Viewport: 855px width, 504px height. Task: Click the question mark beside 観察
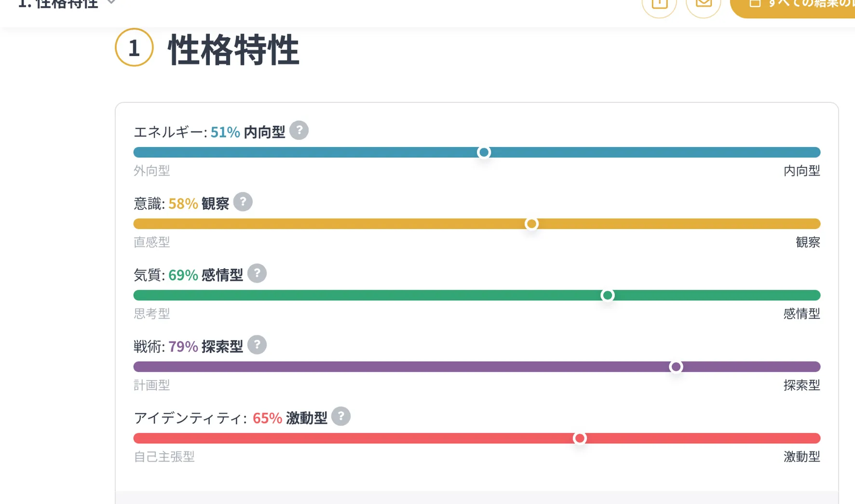243,202
